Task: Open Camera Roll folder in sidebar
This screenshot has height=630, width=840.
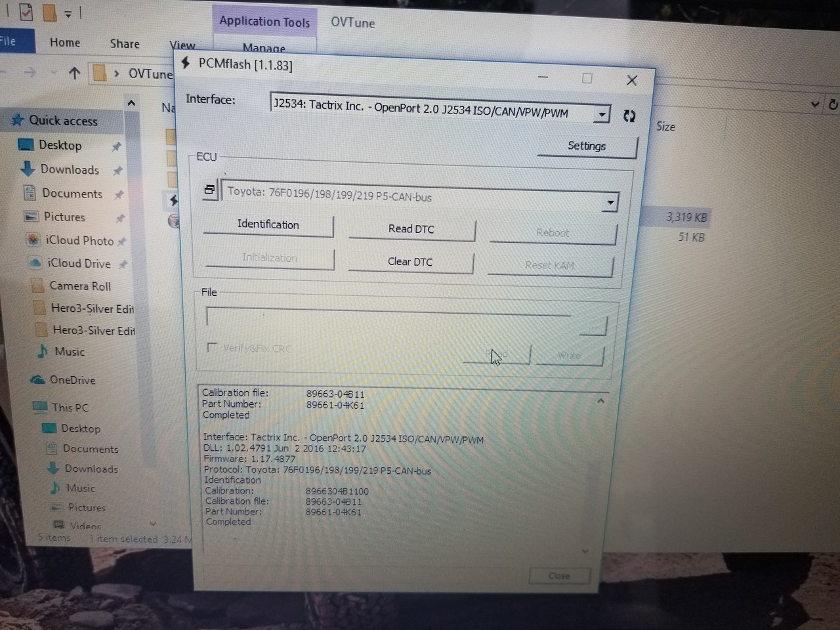Action: click(x=80, y=285)
